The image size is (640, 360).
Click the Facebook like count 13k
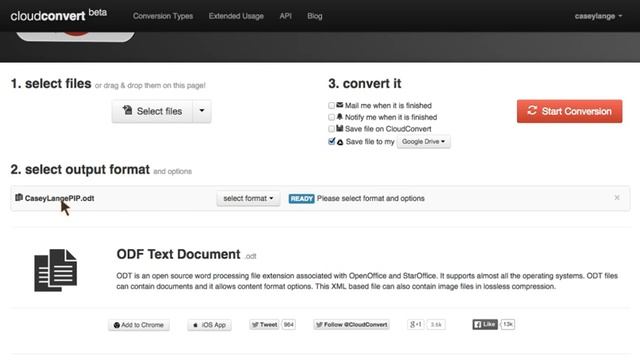pos(507,324)
